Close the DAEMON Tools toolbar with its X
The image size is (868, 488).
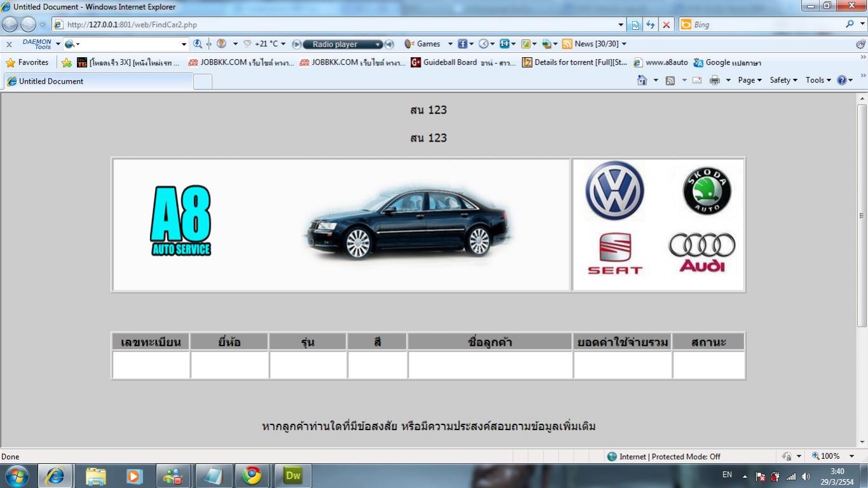click(x=9, y=44)
